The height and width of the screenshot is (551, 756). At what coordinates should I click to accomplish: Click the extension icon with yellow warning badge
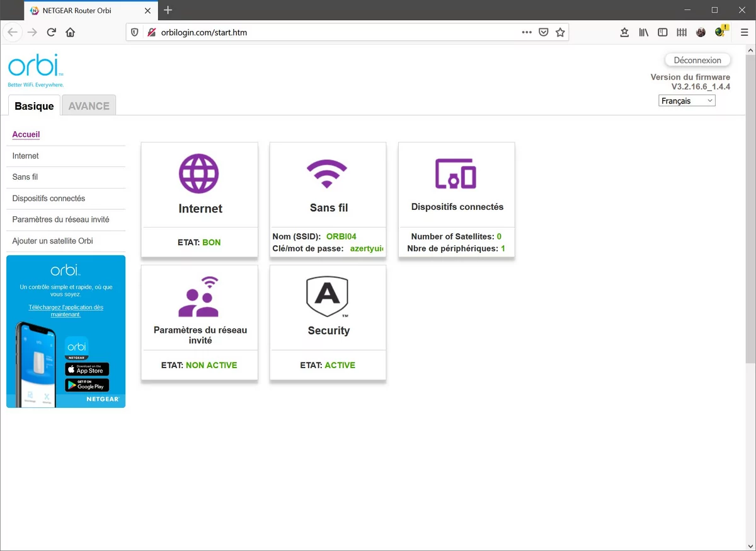click(720, 32)
